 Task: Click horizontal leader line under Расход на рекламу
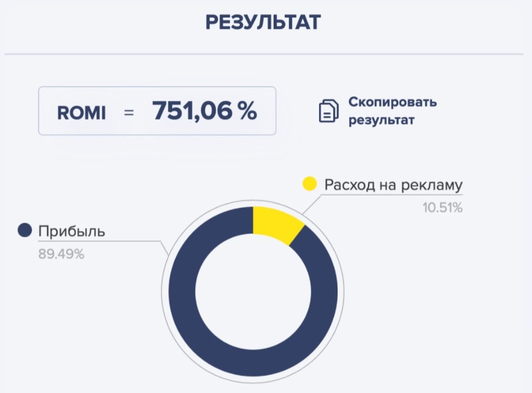coord(393,195)
